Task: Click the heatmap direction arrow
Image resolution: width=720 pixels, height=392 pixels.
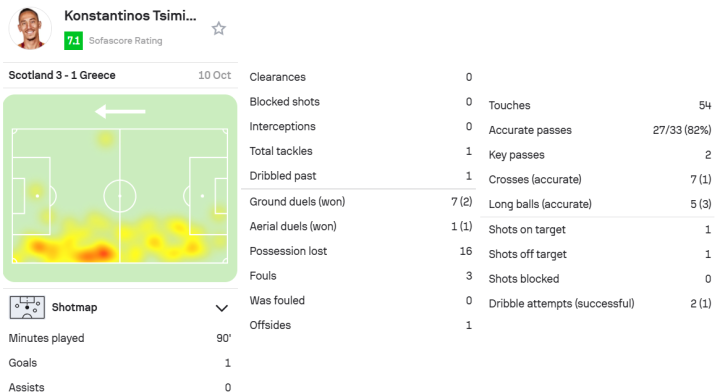Action: tap(120, 111)
